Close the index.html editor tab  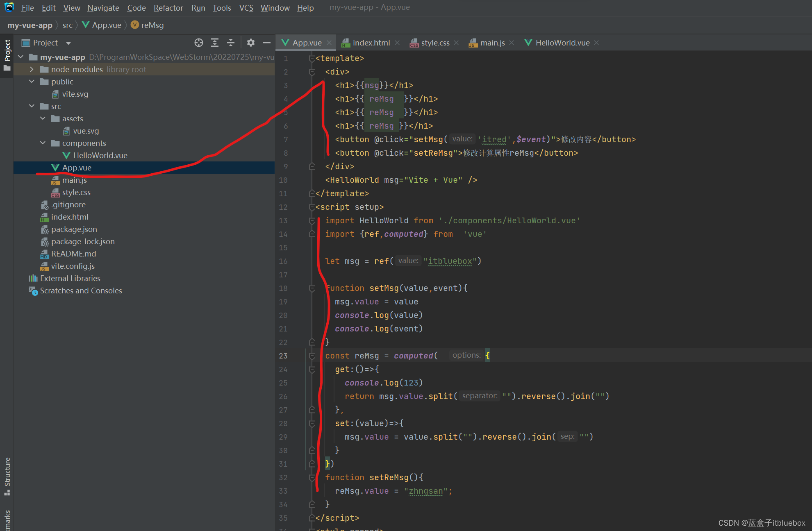point(397,43)
